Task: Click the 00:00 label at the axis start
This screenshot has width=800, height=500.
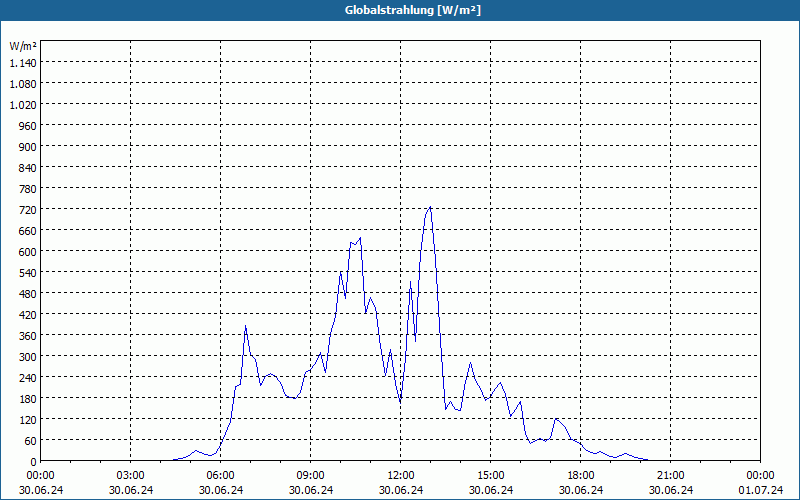Action: (41, 476)
